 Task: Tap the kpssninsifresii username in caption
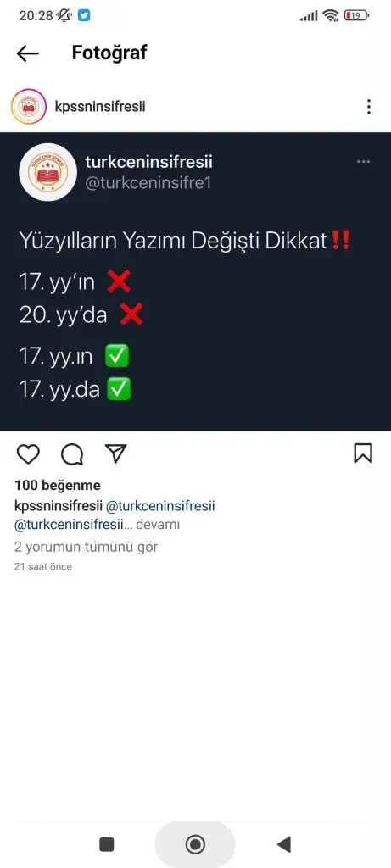pyautogui.click(x=59, y=506)
